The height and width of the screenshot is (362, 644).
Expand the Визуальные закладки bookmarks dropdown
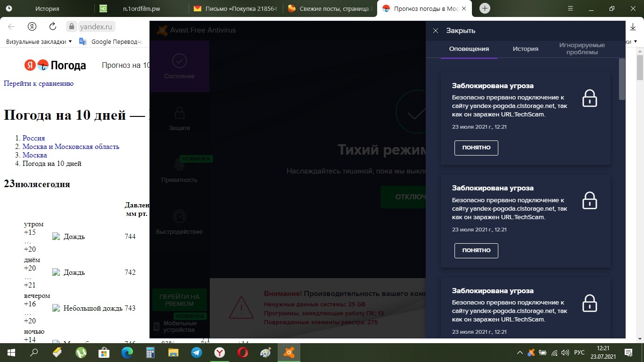click(39, 41)
